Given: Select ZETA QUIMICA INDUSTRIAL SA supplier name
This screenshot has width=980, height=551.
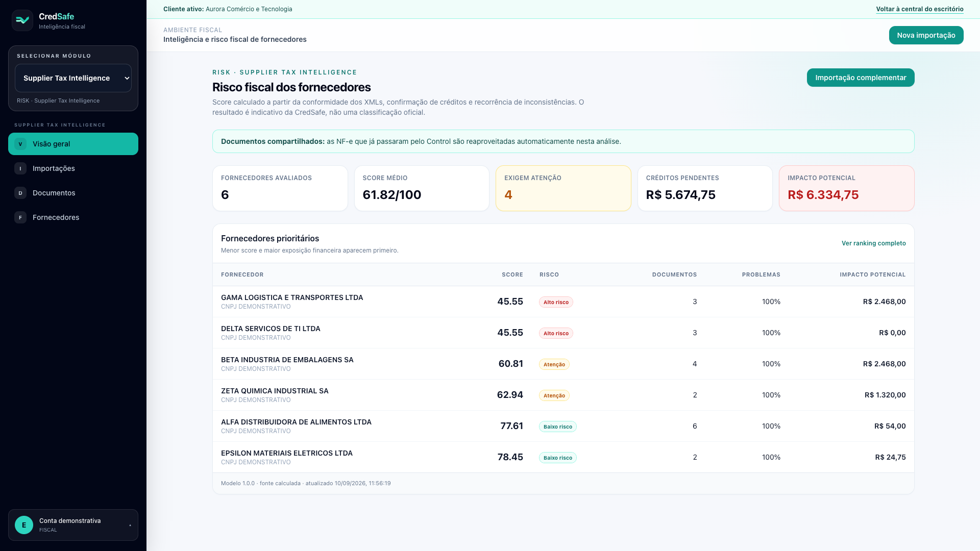Looking at the screenshot, I should click(x=275, y=391).
